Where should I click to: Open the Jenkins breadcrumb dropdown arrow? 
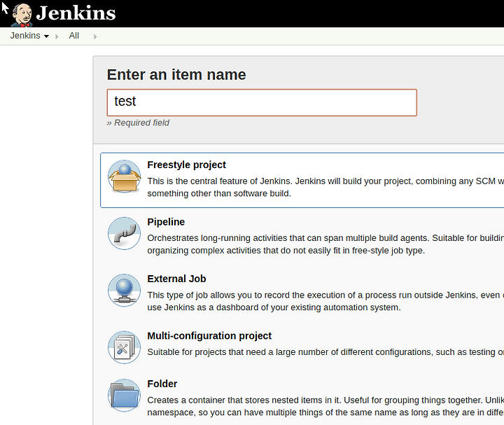point(47,36)
